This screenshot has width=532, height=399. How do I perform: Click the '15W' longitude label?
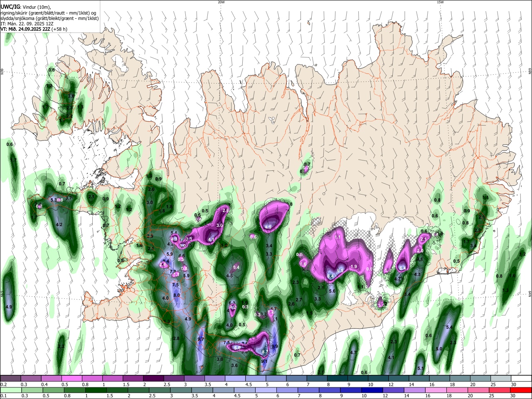[440, 2]
